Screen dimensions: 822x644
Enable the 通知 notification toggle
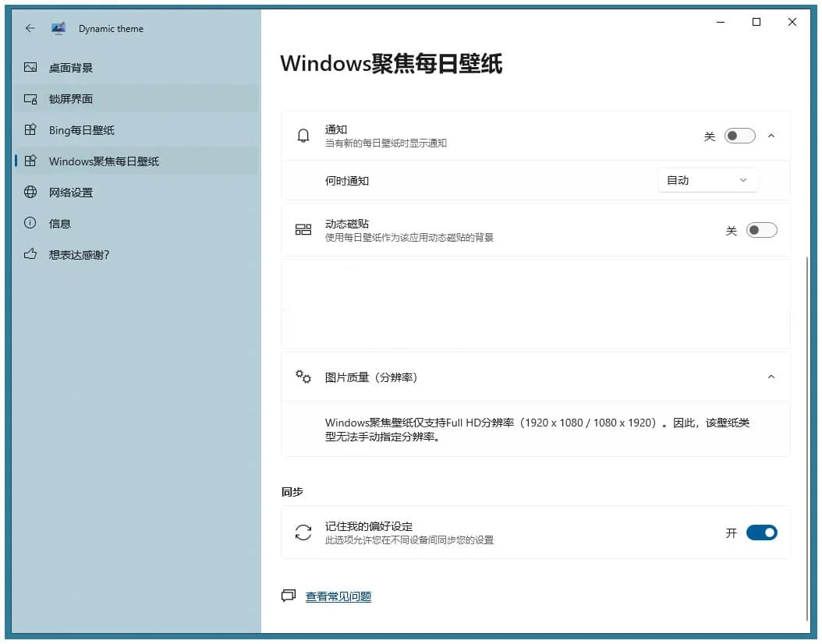click(x=739, y=136)
